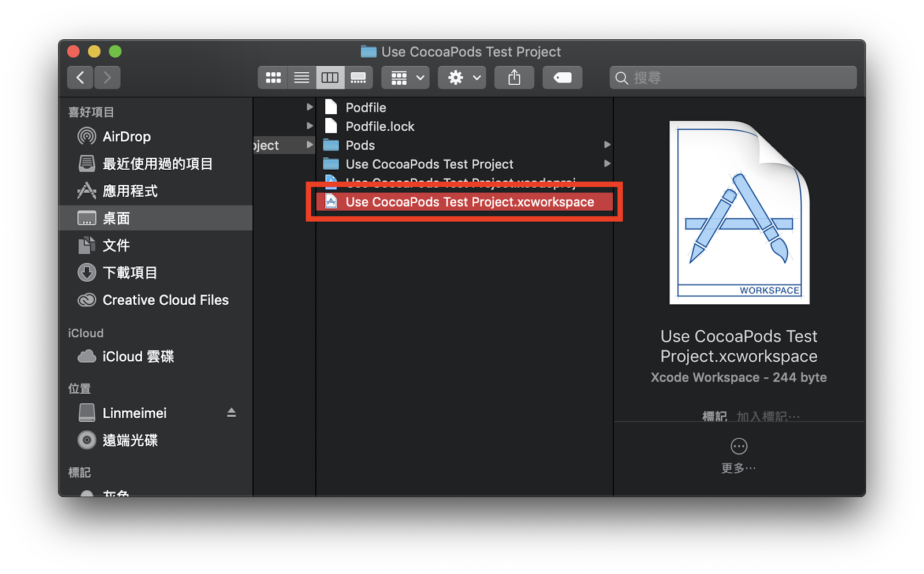Focus the 搜尋 search field

(733, 77)
